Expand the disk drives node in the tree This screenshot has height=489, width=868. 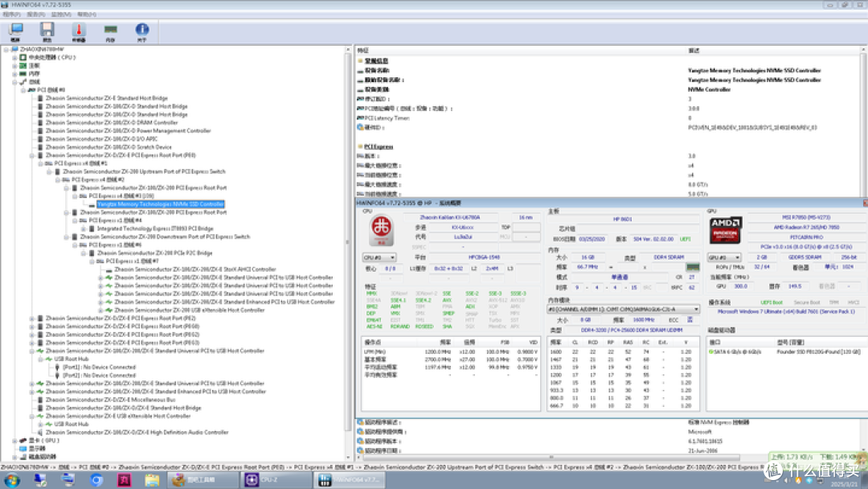[x=15, y=457]
